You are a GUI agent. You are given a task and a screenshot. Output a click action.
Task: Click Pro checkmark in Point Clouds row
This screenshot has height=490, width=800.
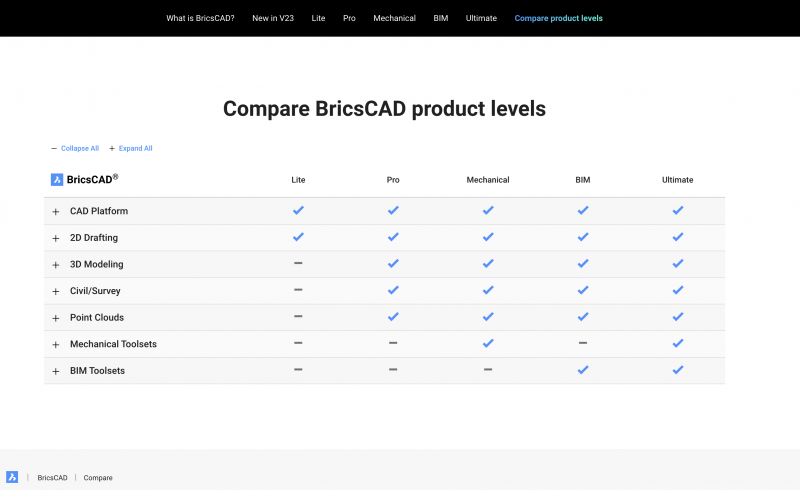point(393,316)
